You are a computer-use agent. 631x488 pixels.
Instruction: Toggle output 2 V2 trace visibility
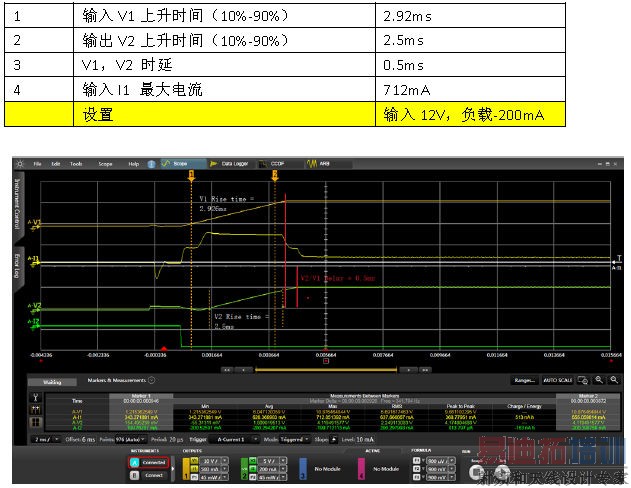pyautogui.click(x=253, y=461)
